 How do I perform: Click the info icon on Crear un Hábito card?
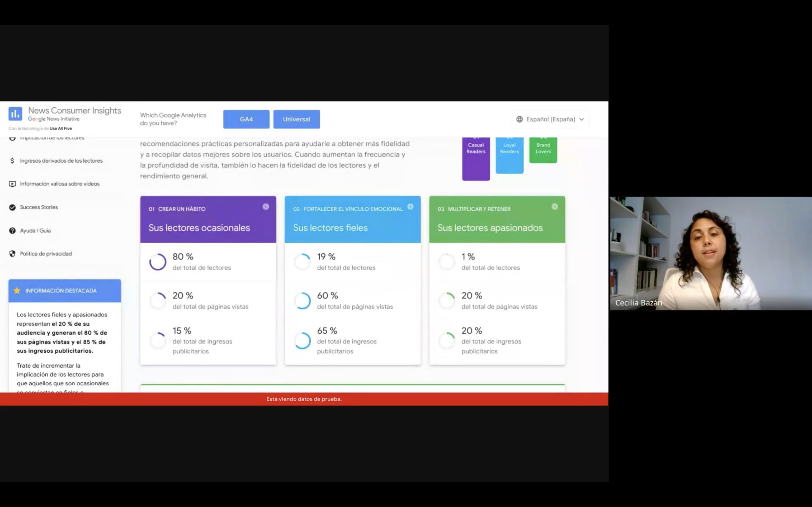tap(265, 207)
